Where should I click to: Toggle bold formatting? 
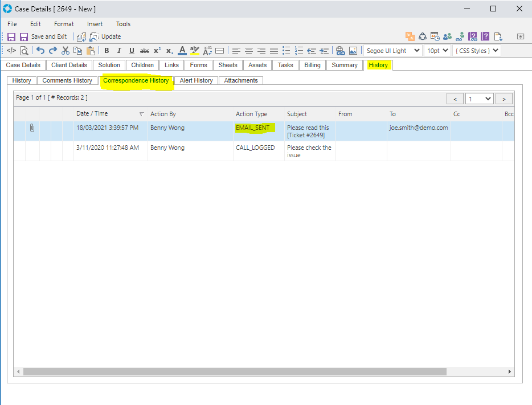[107, 51]
